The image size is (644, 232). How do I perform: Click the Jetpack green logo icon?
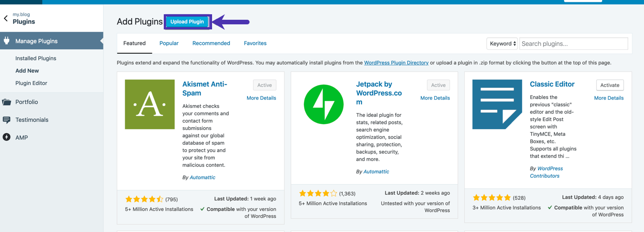[x=323, y=104]
